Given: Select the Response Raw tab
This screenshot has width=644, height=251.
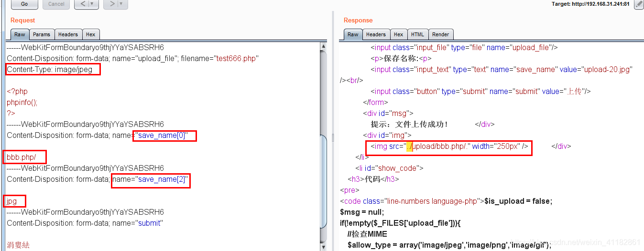Looking at the screenshot, I should tap(353, 34).
